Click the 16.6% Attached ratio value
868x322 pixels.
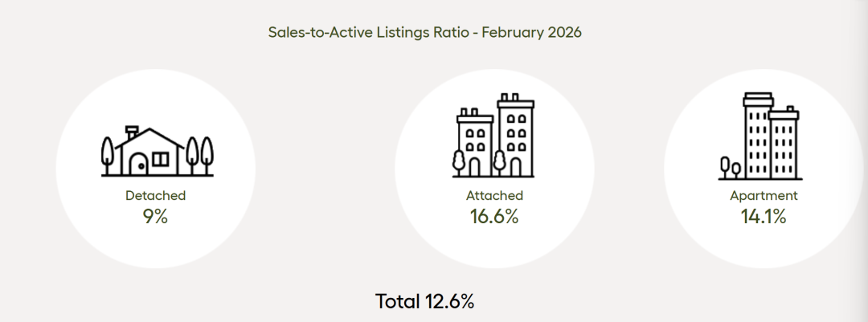tap(494, 215)
